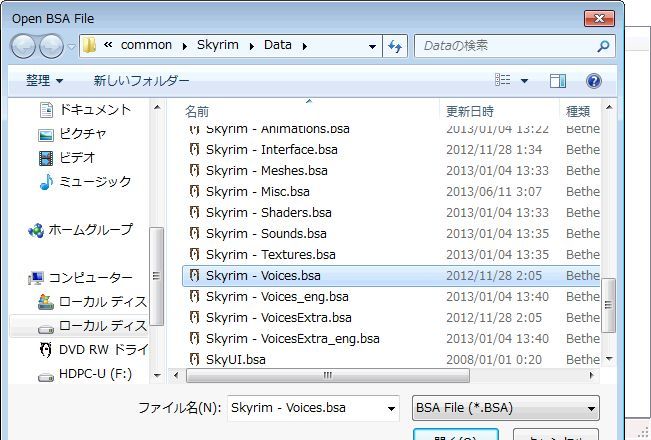This screenshot has width=651, height=440.
Task: Select SkyUI.bsa file
Action: click(390, 359)
